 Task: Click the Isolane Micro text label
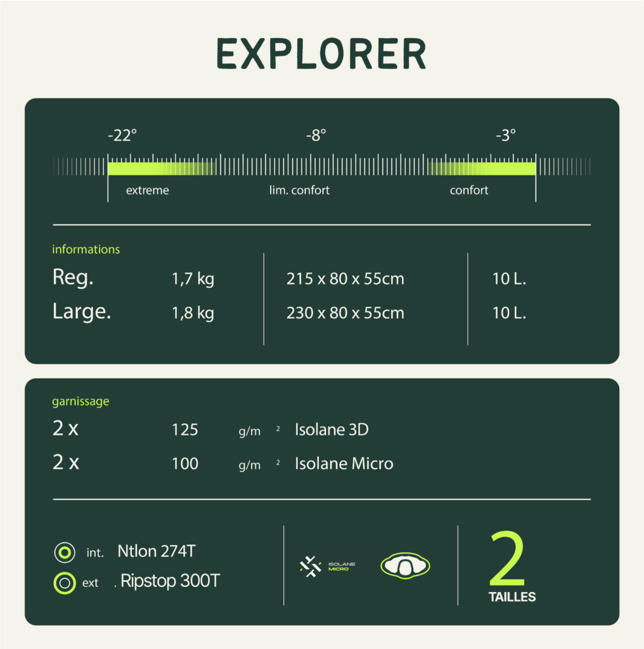tap(344, 463)
